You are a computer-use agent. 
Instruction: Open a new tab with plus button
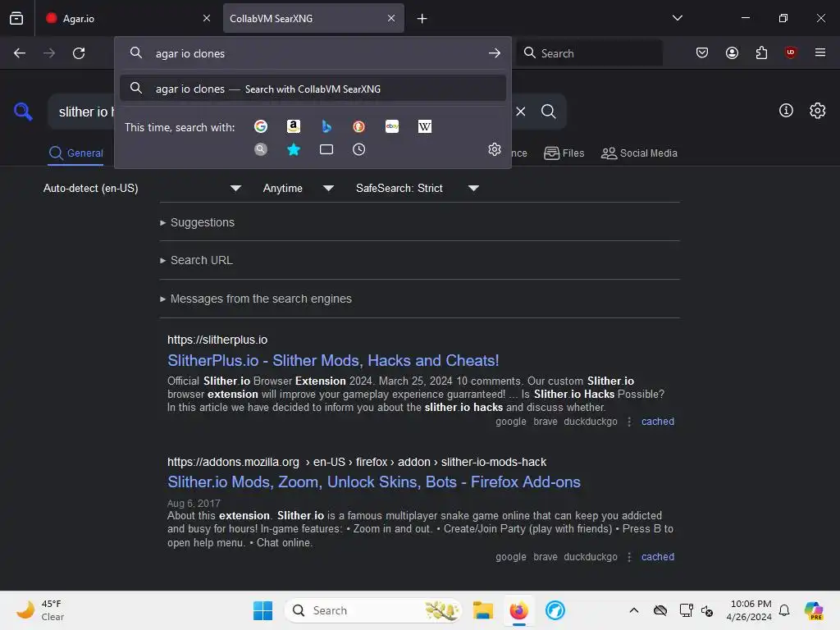point(422,19)
